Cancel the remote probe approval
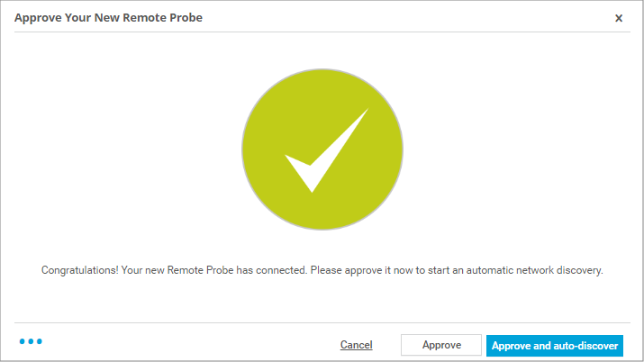The image size is (644, 362). coord(357,345)
